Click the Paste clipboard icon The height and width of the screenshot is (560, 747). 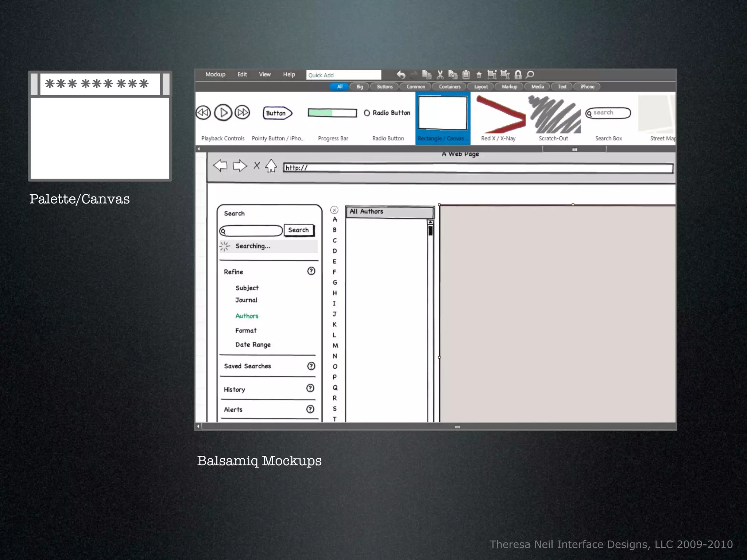click(466, 75)
